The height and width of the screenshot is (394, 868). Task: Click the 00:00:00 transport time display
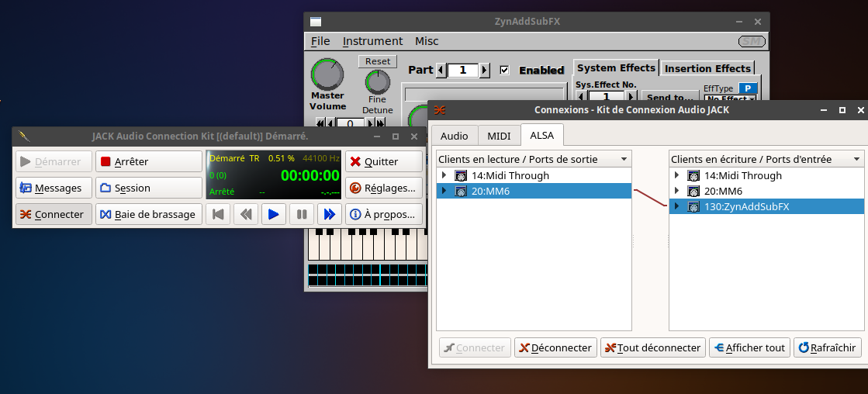pos(310,175)
